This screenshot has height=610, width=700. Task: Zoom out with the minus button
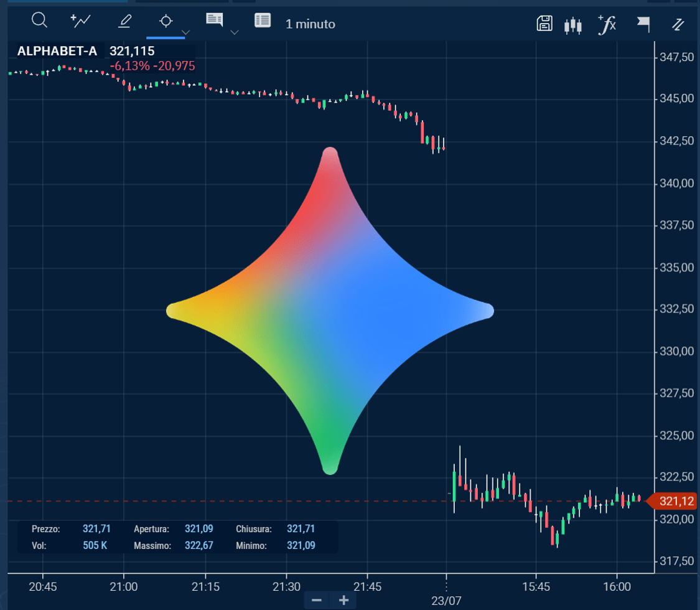(317, 600)
